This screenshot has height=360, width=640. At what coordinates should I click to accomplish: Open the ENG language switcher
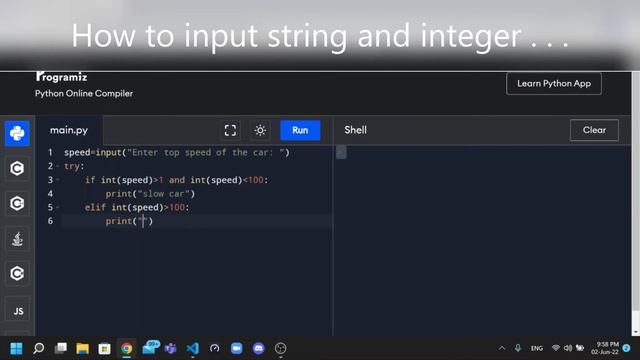(x=537, y=348)
